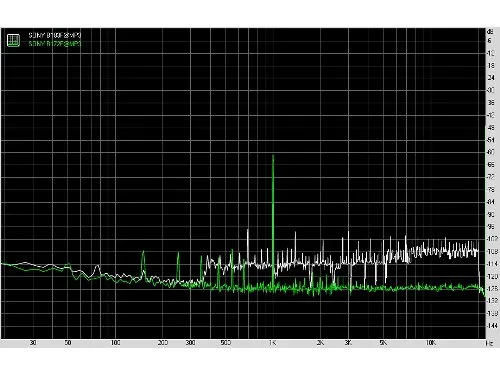The height and width of the screenshot is (375, 500).
Task: Click the dB unit label
Action: point(490,32)
